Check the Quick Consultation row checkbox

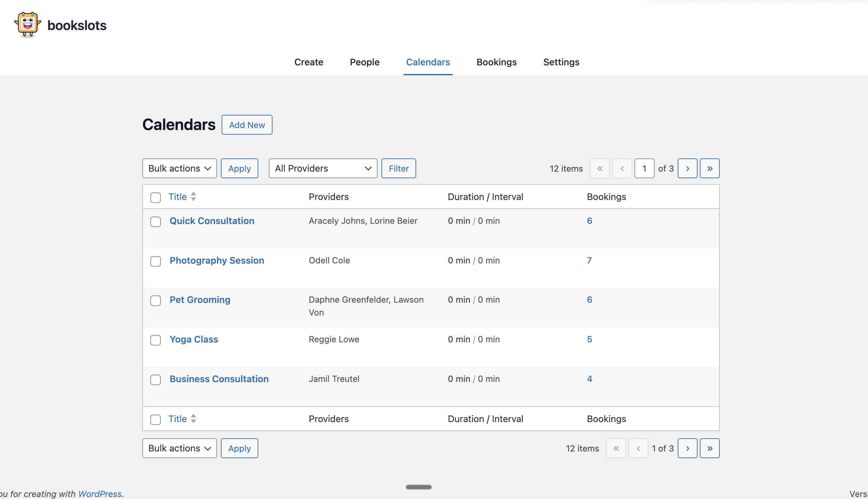(x=155, y=221)
